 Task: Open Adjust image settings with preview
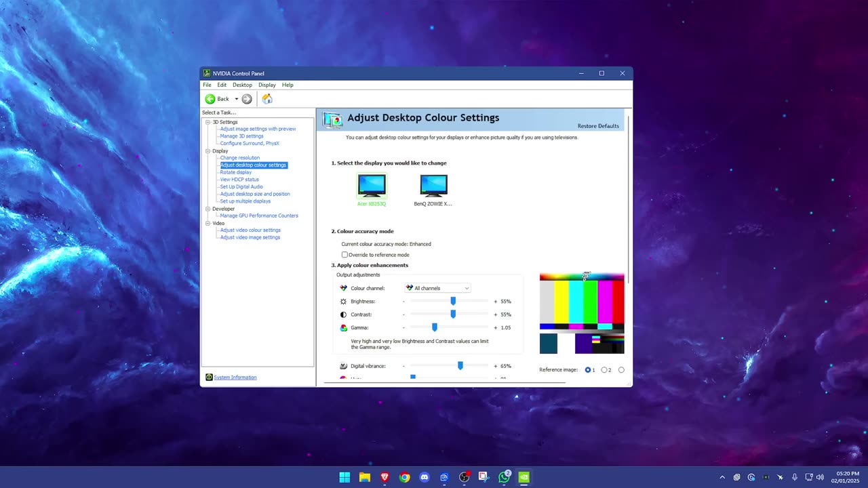(x=258, y=129)
